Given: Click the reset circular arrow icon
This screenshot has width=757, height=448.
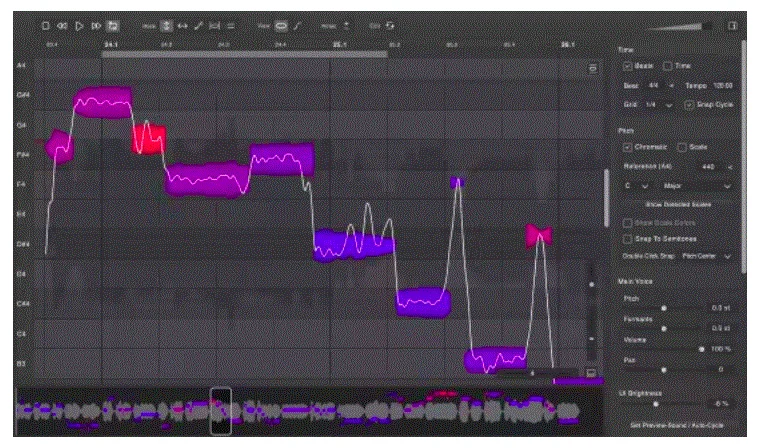Looking at the screenshot, I should (390, 26).
